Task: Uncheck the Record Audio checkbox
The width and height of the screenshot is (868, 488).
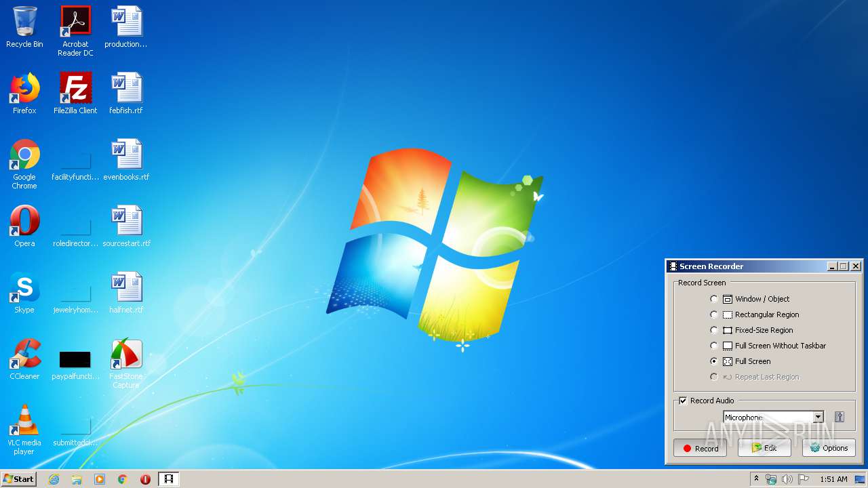Action: 683,401
